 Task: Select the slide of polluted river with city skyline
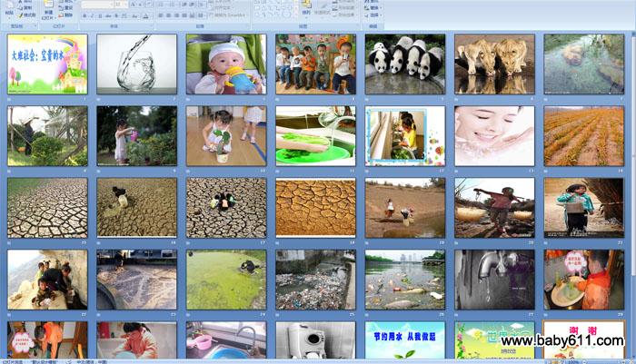click(405, 280)
